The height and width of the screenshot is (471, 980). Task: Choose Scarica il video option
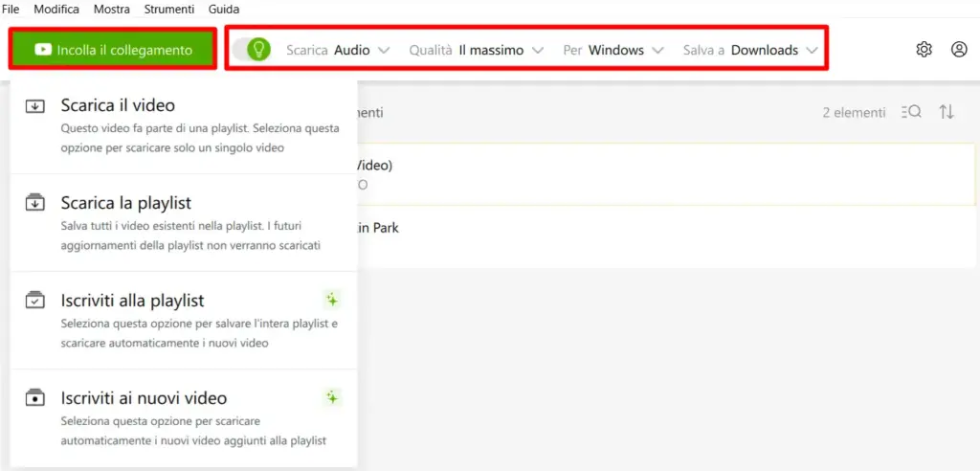tap(185, 125)
